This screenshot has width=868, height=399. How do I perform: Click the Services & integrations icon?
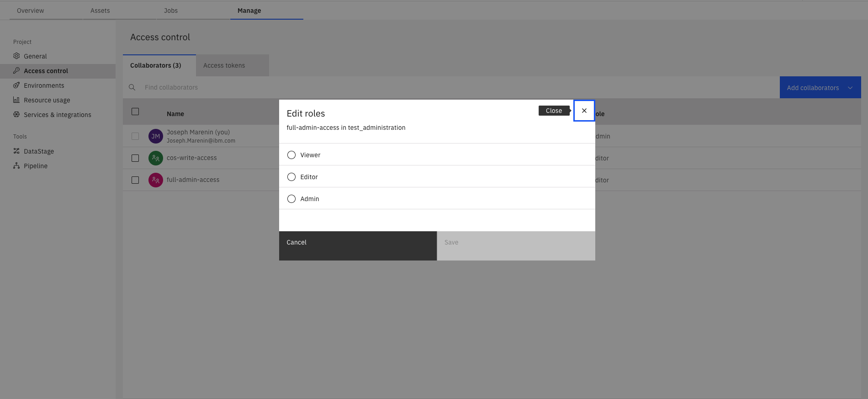16,114
